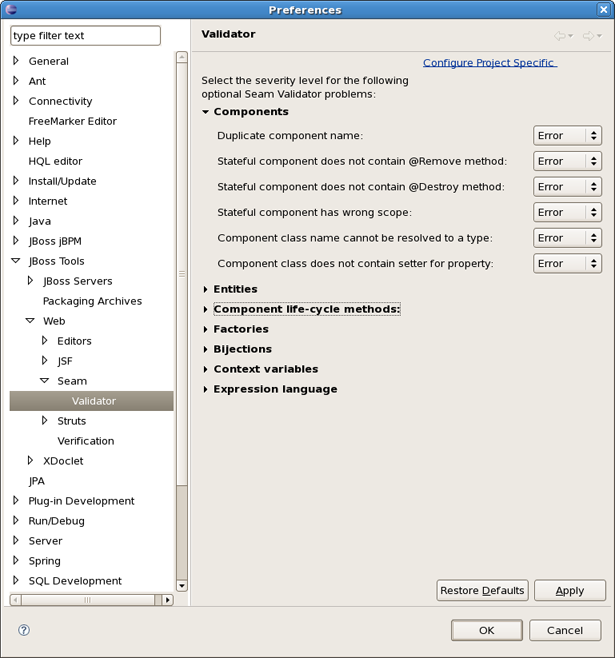Select JPA in the tree
The image size is (615, 658).
(36, 481)
